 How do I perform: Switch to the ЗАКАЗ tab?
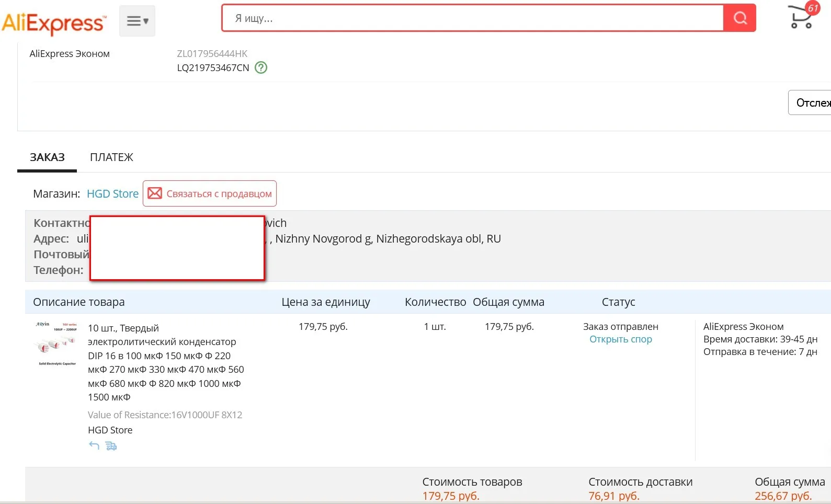[47, 157]
